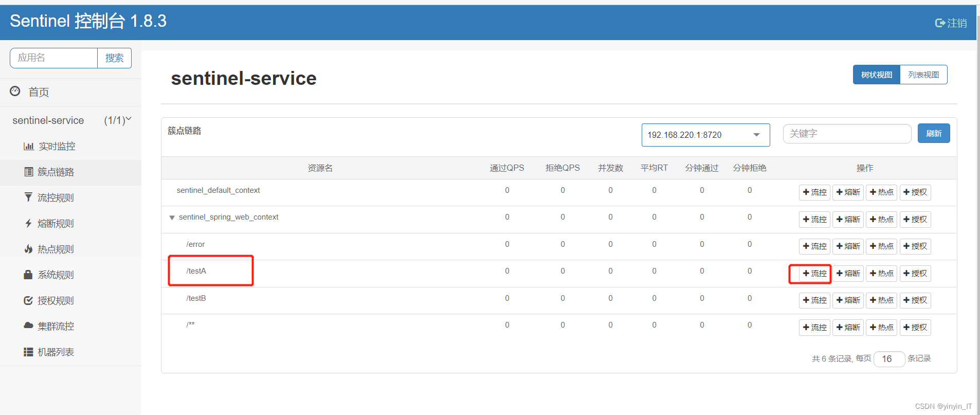This screenshot has height=415, width=980.
Task: Select the sentinel_default_context resource name
Action: pyautogui.click(x=218, y=190)
